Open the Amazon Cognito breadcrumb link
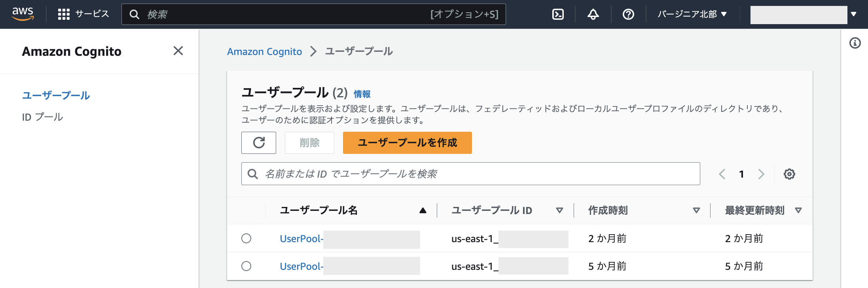The height and width of the screenshot is (288, 868). (264, 51)
